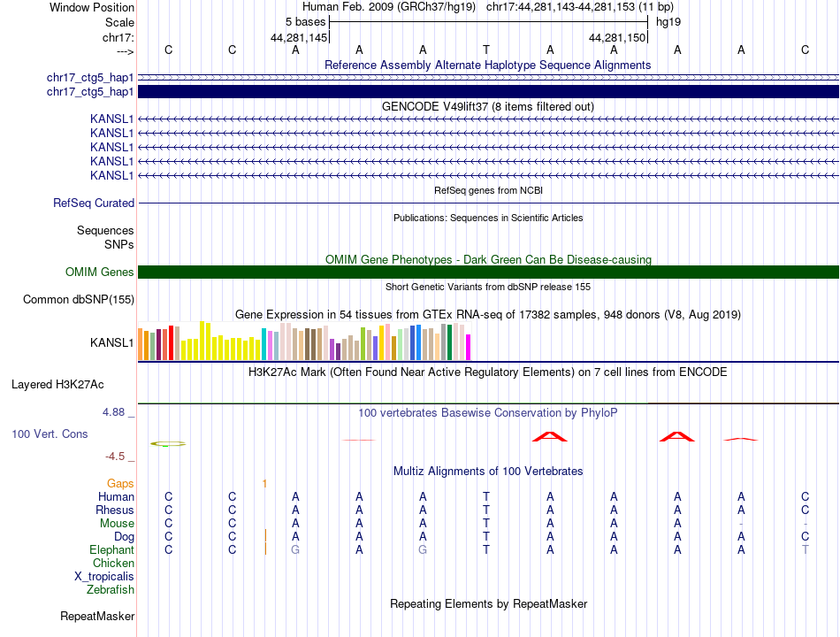Click 'Reference Assembly Alternate Haplotype Sequence Alignments' title
The height and width of the screenshot is (637, 840).
pos(488,65)
